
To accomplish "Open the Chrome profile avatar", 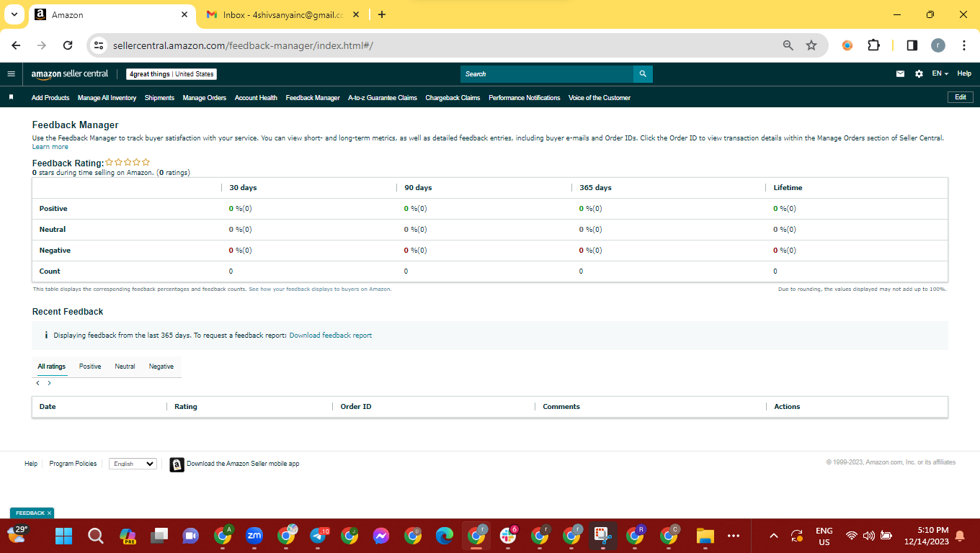I will click(x=937, y=45).
